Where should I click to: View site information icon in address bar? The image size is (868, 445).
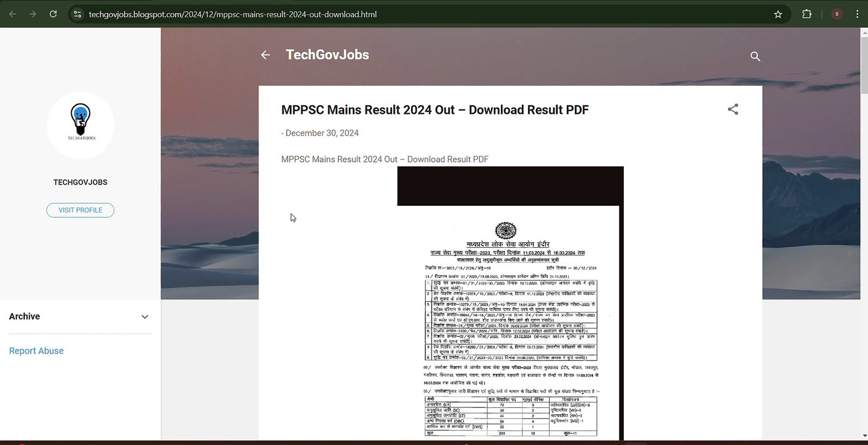click(77, 14)
